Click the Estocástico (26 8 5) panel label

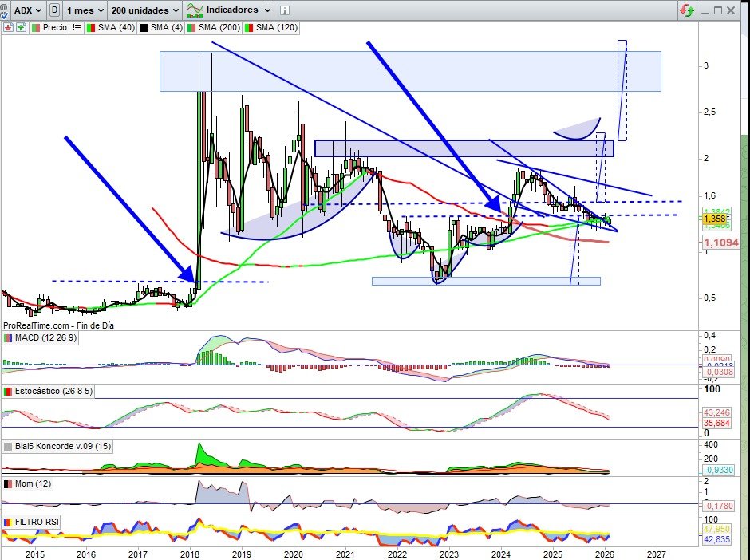pos(53,391)
